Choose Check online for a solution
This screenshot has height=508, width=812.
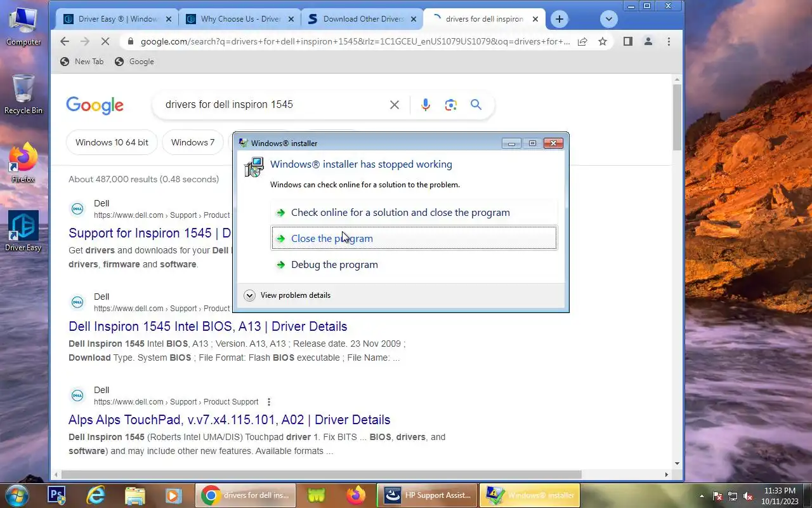[x=414, y=213]
